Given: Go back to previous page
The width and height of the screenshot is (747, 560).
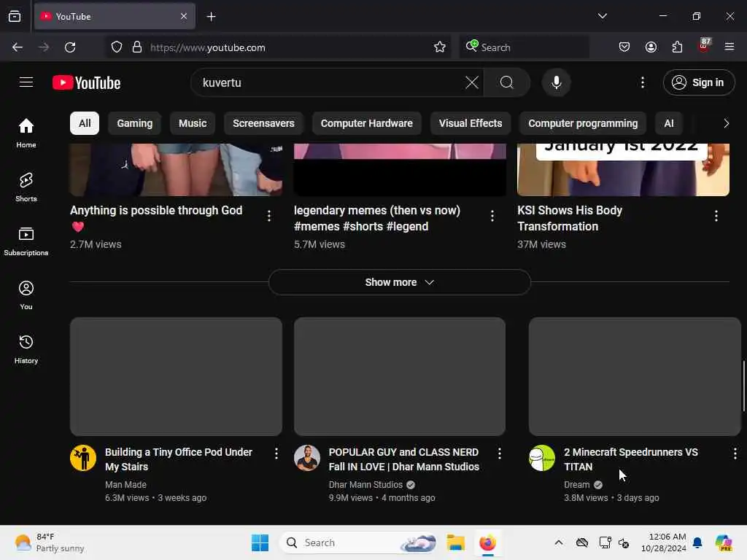Looking at the screenshot, I should coord(18,47).
